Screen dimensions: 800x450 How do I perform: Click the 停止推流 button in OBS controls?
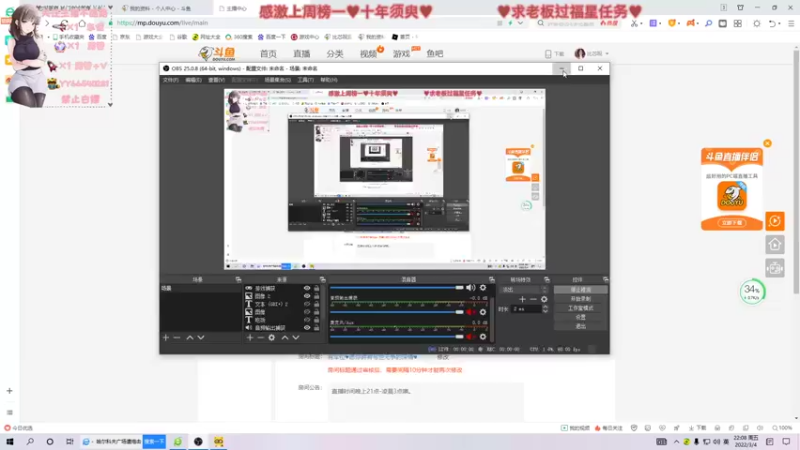pos(581,290)
